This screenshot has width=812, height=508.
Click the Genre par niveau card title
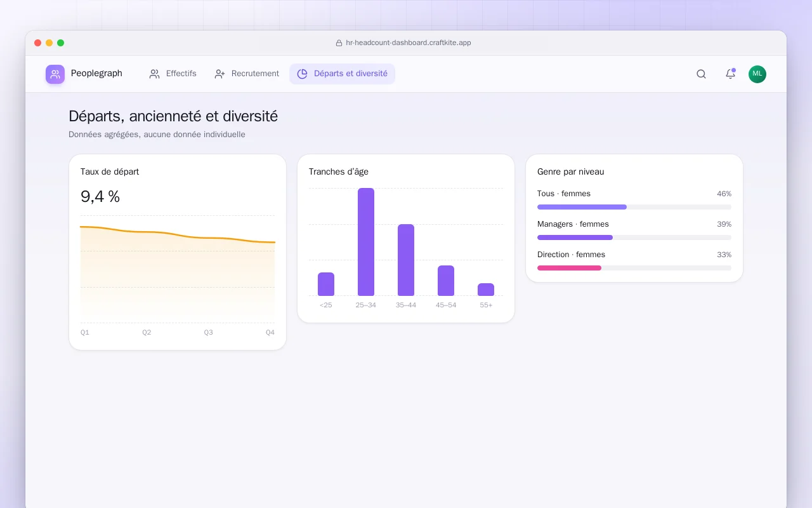tap(571, 172)
